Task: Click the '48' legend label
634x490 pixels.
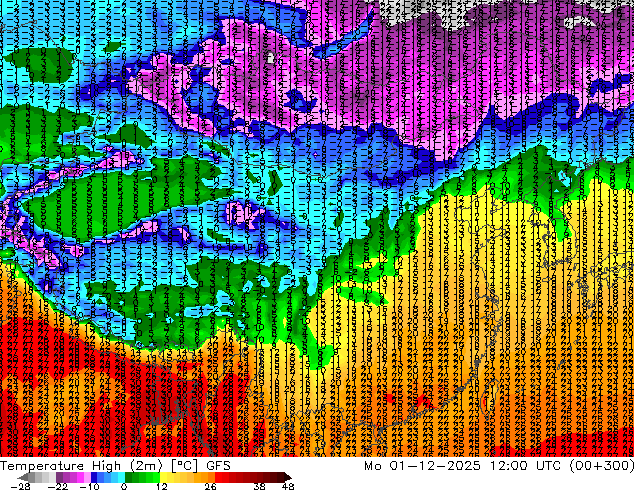Action: pos(288,486)
